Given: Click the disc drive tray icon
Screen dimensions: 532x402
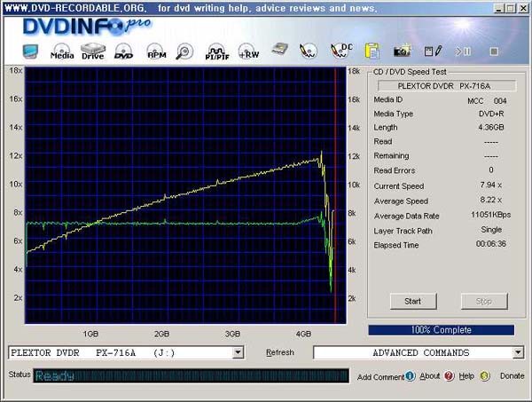Looking at the screenshot, I should (x=280, y=49).
